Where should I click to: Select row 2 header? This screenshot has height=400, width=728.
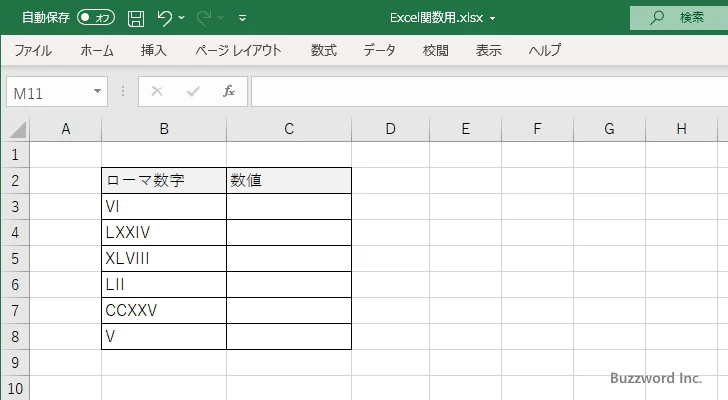pos(15,181)
